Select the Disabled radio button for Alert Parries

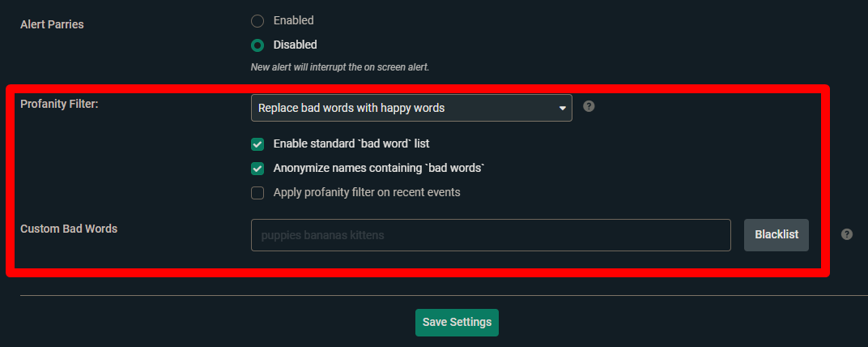point(257,45)
